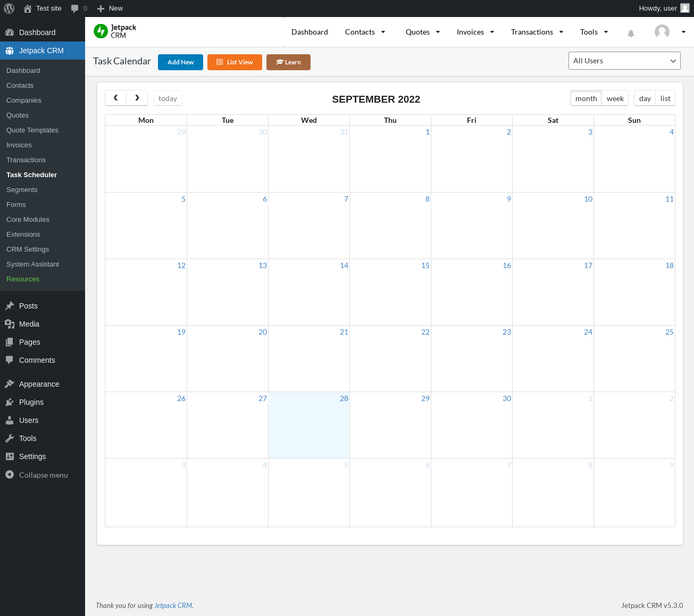
Task: Switch to week view
Action: point(615,98)
